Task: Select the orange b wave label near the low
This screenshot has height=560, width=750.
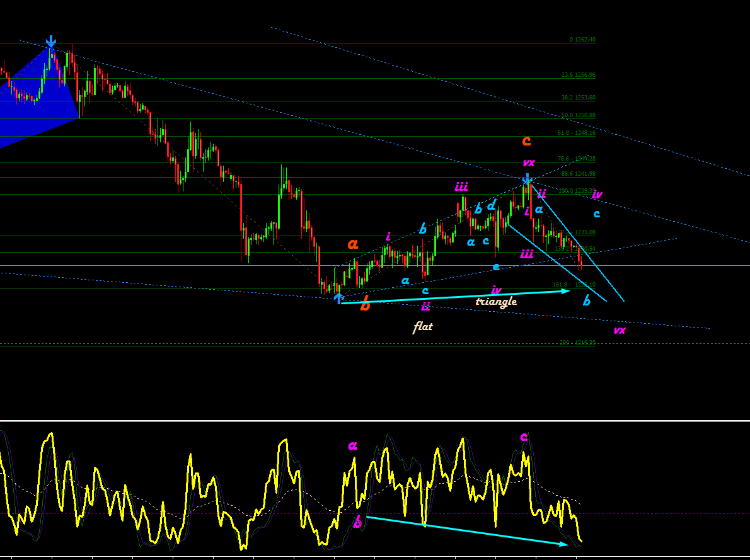Action: pyautogui.click(x=365, y=304)
